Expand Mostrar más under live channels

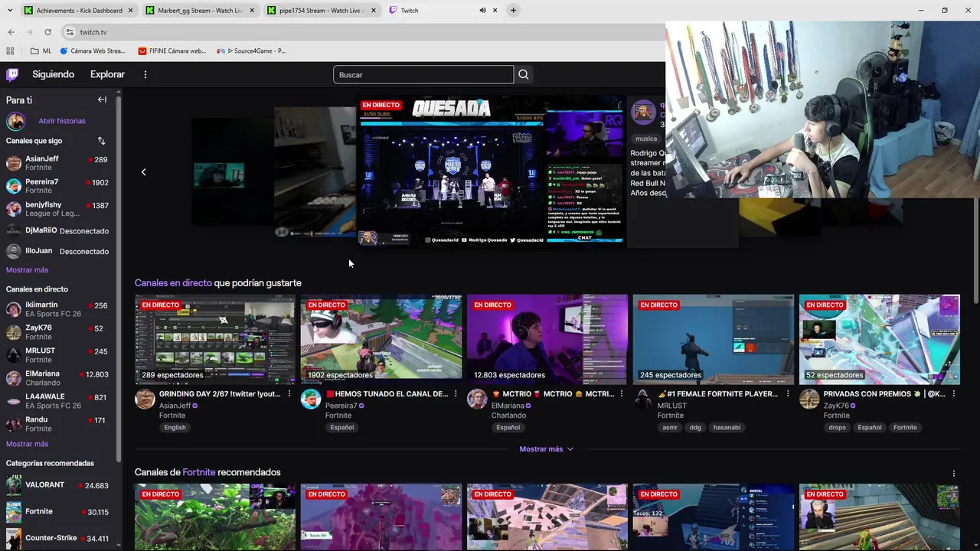[27, 444]
